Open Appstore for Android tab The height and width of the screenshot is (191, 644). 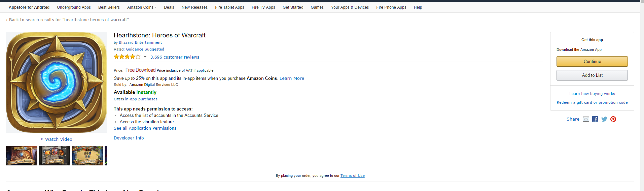pos(29,7)
